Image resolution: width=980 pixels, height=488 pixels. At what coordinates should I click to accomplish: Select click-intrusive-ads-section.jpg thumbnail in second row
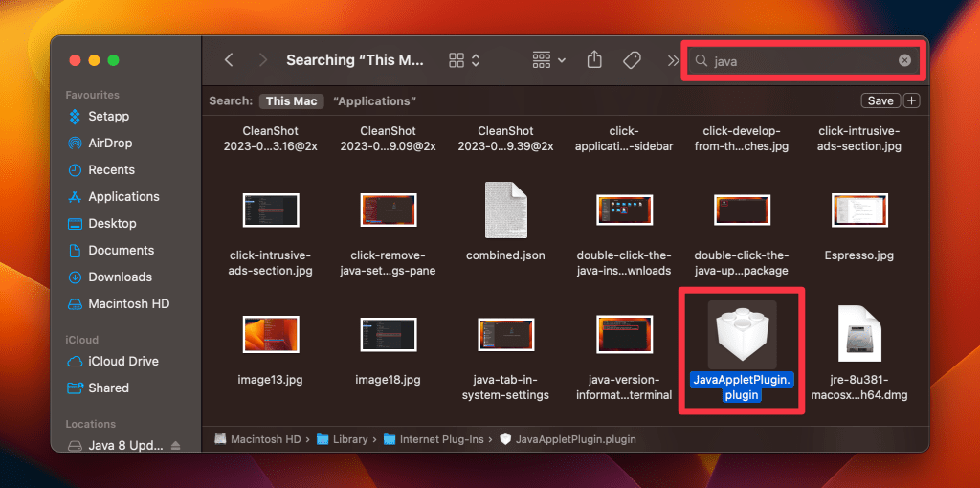pos(271,210)
